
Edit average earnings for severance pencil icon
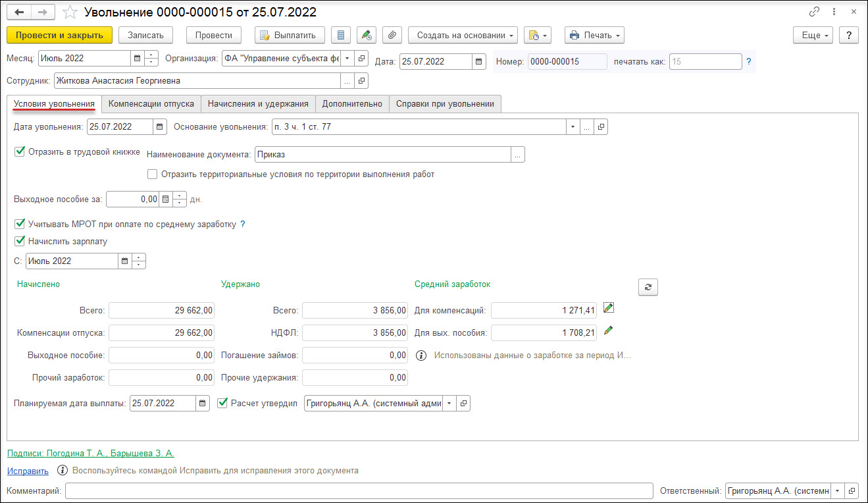608,331
